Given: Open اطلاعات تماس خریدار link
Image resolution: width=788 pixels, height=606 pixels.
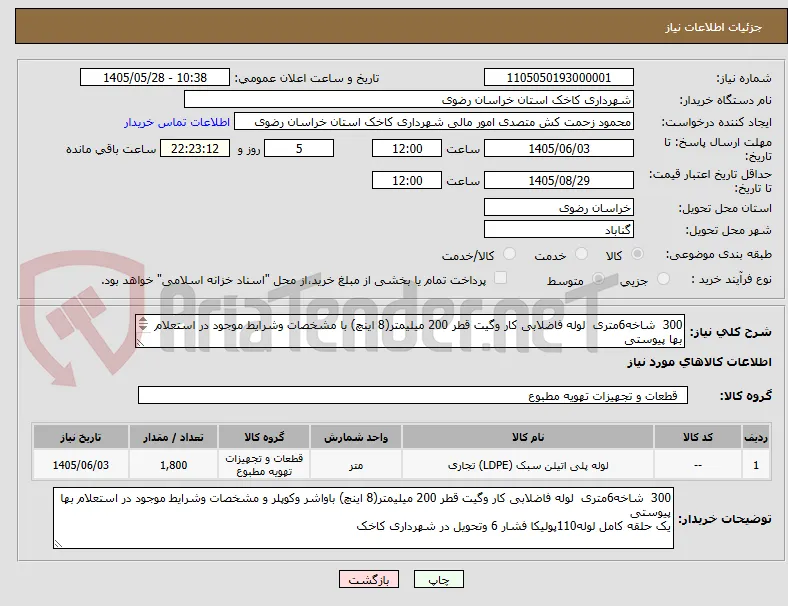Looking at the screenshot, I should coord(177,122).
